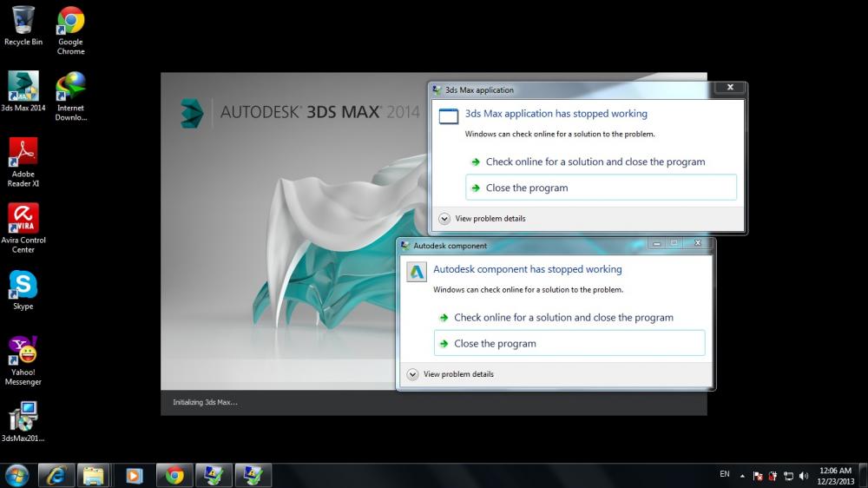Open the volume speaker tray icon
868x488 pixels.
point(804,476)
